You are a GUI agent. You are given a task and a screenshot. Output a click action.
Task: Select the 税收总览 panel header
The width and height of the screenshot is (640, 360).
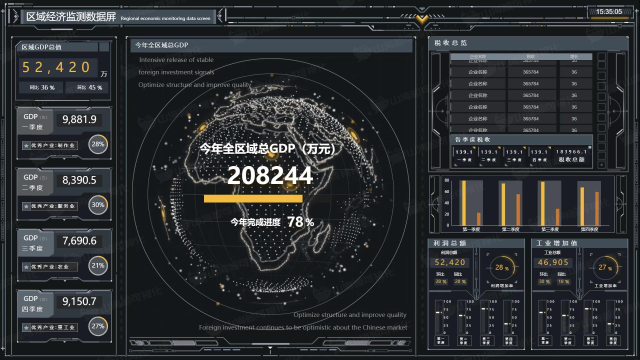529,43
